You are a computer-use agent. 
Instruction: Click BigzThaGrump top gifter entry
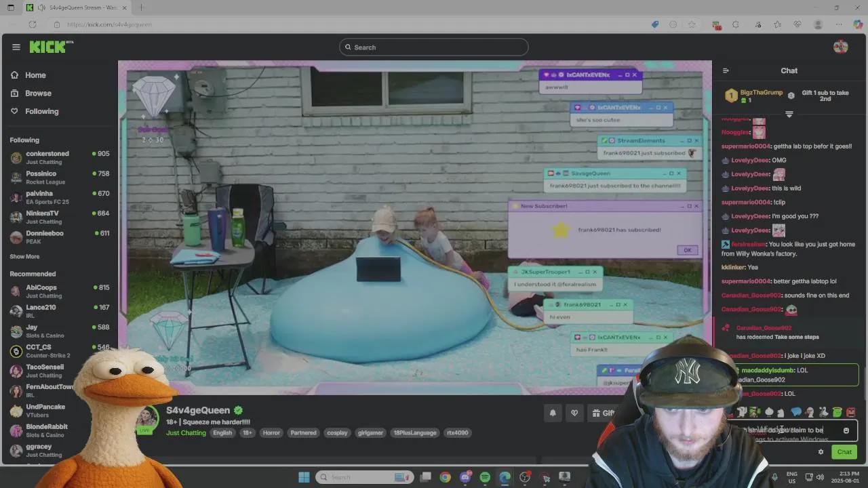[754, 96]
